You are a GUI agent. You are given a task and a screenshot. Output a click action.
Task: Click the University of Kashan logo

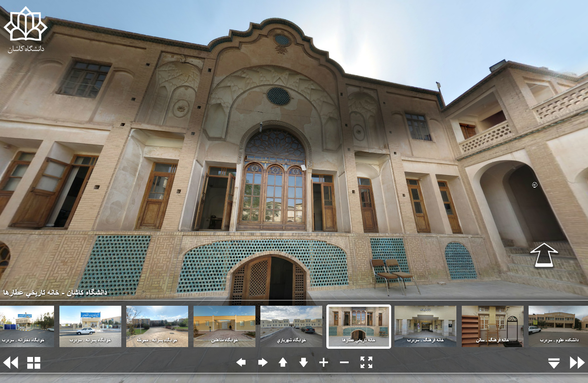[x=26, y=29]
